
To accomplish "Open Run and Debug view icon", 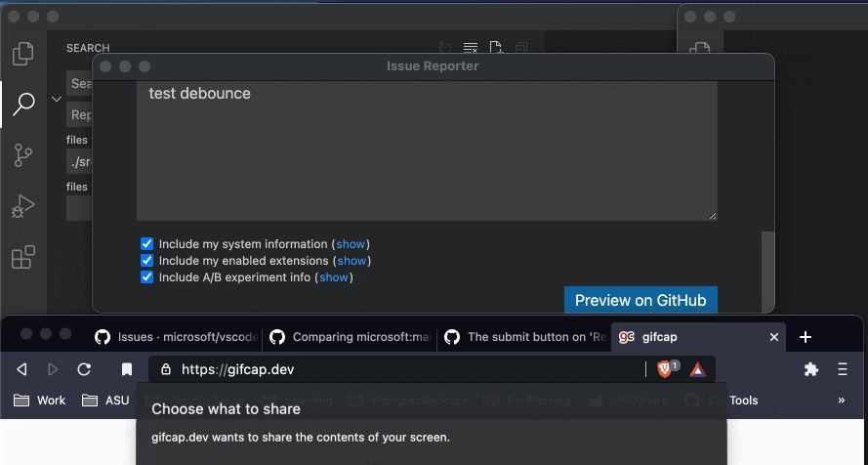I will coord(22,206).
